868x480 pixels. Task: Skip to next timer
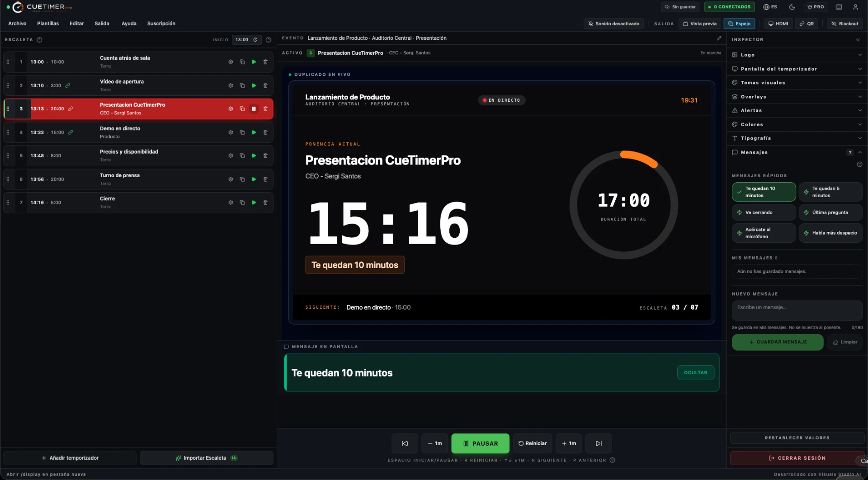[599, 443]
